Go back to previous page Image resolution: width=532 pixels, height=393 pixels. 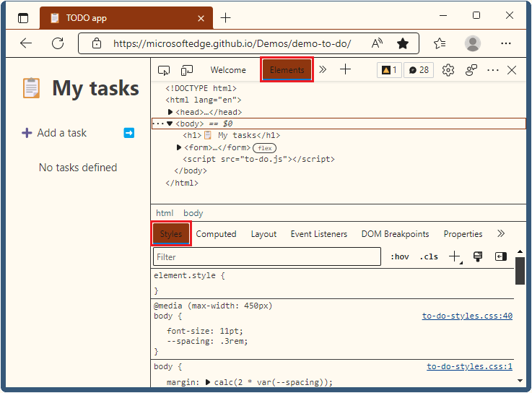26,43
